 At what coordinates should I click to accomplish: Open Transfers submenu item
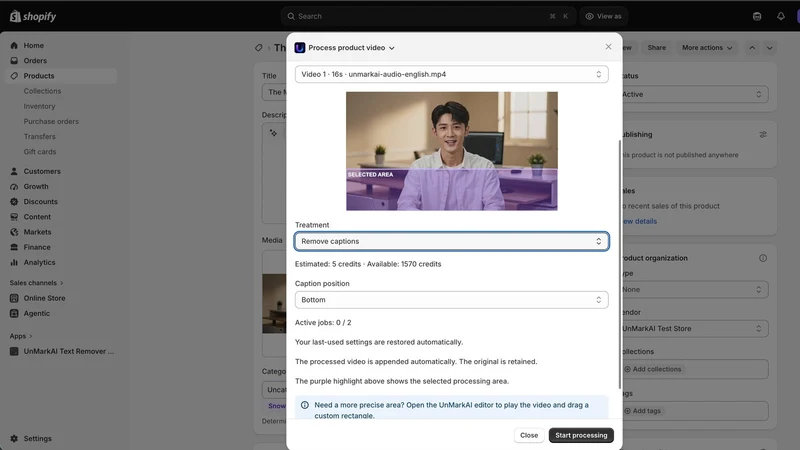pyautogui.click(x=39, y=137)
